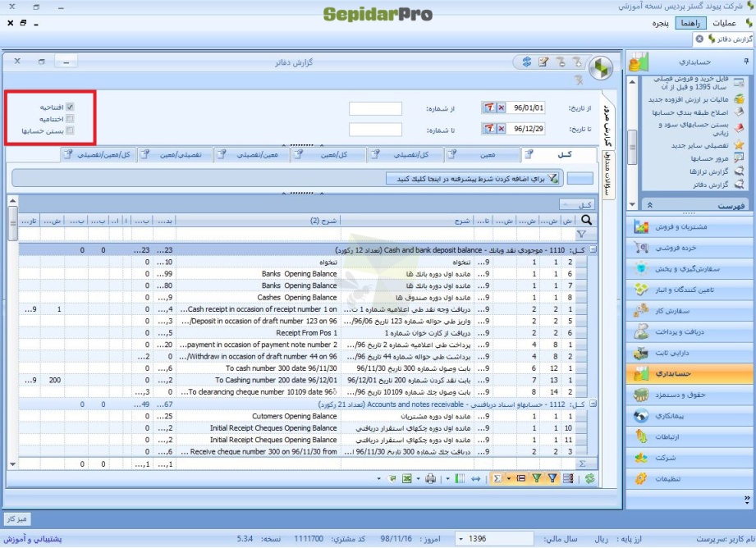Click the best-fit columns double-arrow icon
The image size is (756, 548).
click(476, 478)
